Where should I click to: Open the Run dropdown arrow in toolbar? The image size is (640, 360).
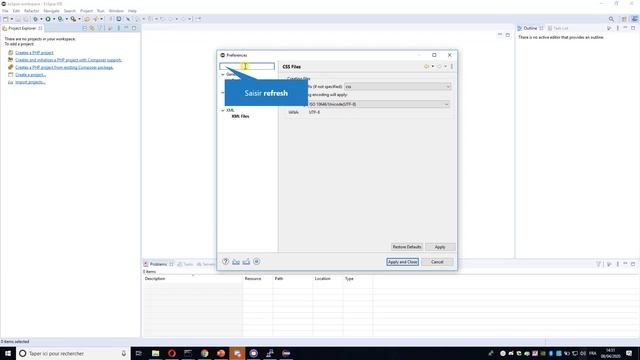tap(54, 19)
